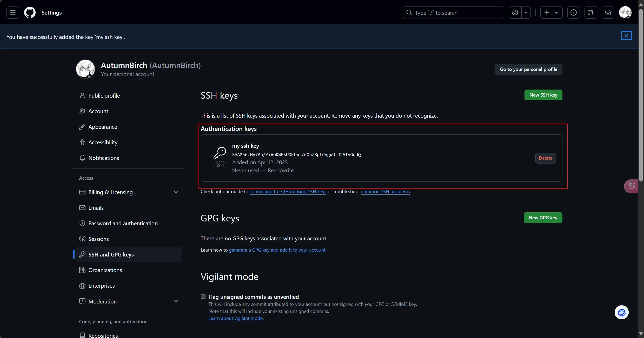Image resolution: width=644 pixels, height=338 pixels.
Task: Expand the Copilot dropdown arrow
Action: pos(526,12)
